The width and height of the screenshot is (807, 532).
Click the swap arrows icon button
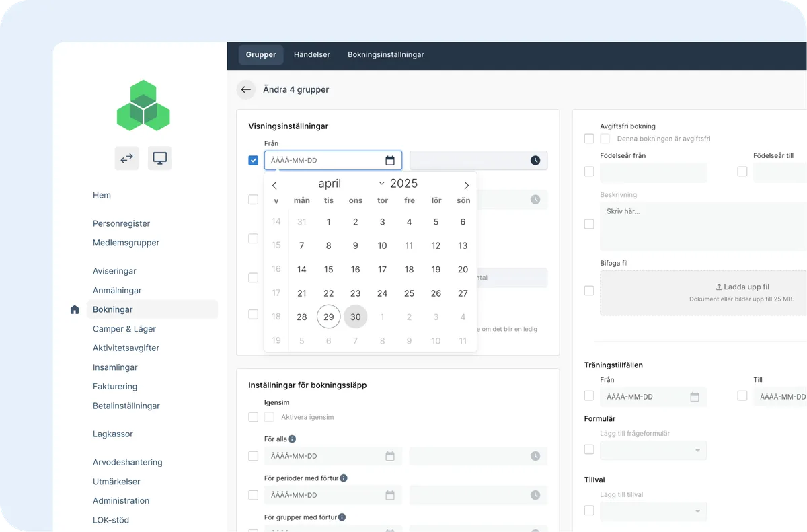coord(126,158)
